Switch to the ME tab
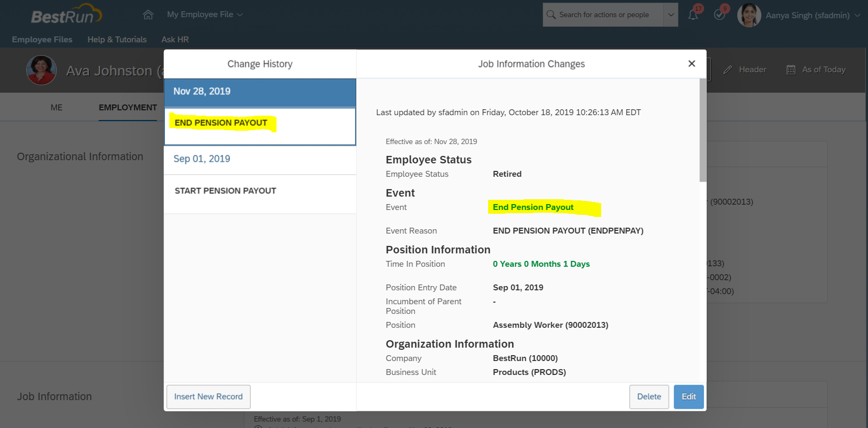The height and width of the screenshot is (428, 868). pos(56,108)
